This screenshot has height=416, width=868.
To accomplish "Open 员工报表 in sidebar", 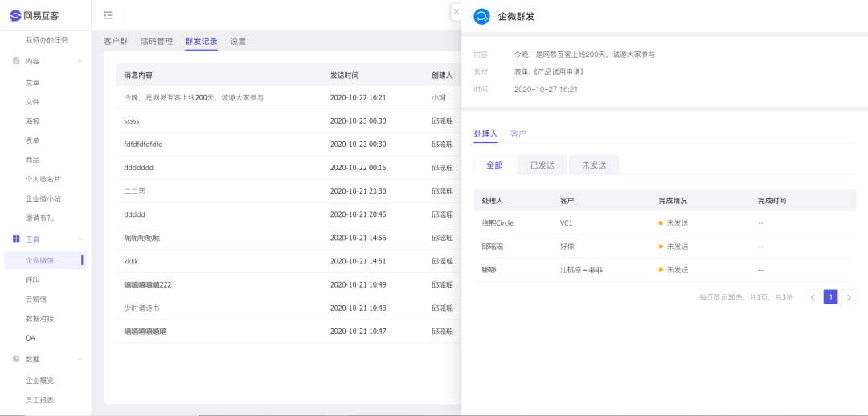I will (40, 400).
